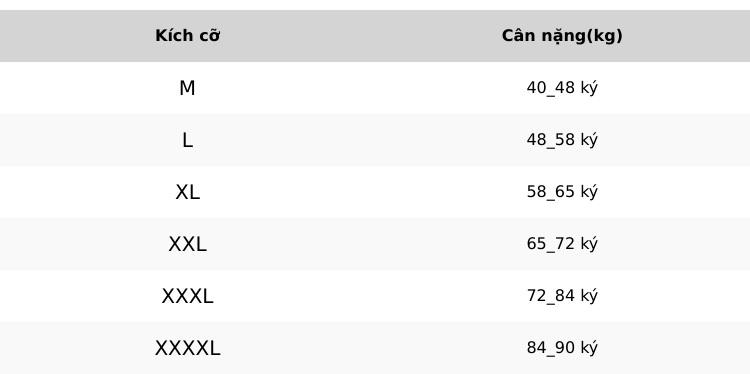Click the '72_84 ký' weight cell
Viewport: 750px width, 374px height.
click(562, 296)
